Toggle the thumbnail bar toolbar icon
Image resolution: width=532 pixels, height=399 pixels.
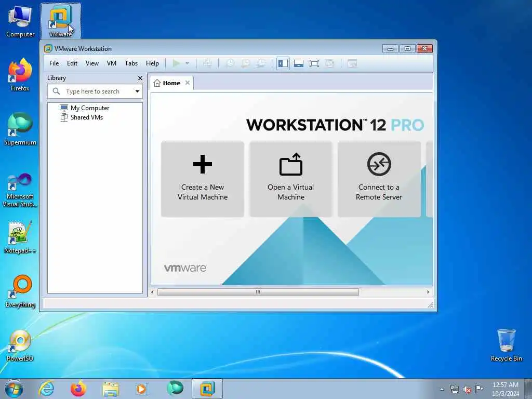pos(299,63)
